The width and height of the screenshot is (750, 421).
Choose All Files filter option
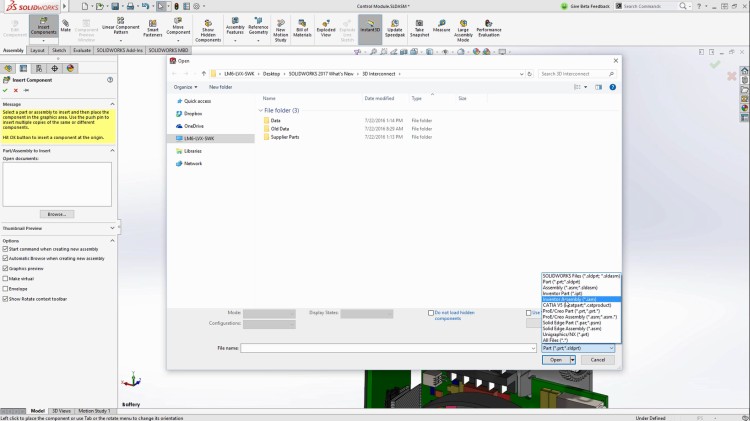(581, 340)
